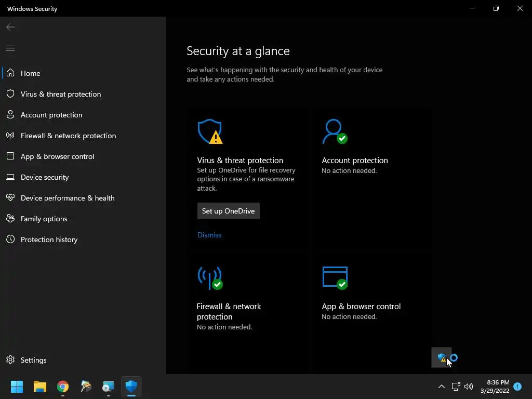Click the gear icon beside Settings
The height and width of the screenshot is (399, 532).
pos(10,360)
